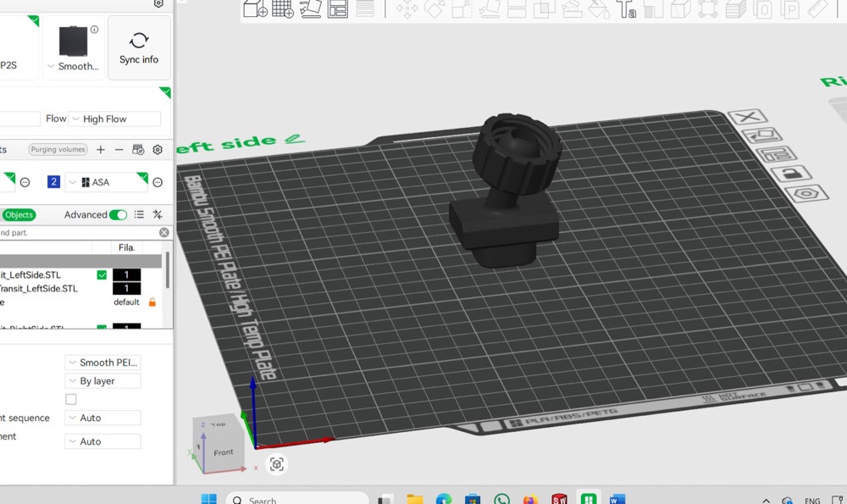847x504 pixels.
Task: Click the remove plate X icon
Action: pos(748,116)
